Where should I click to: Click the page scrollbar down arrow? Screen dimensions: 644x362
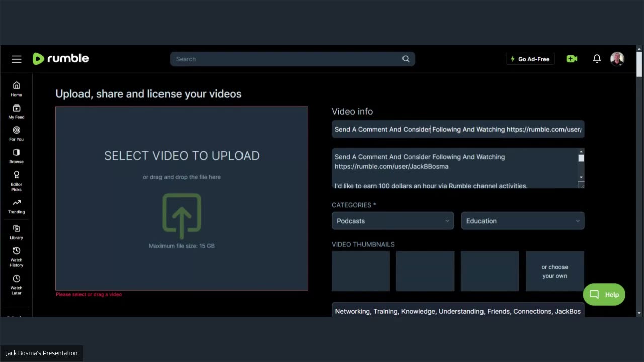click(639, 313)
